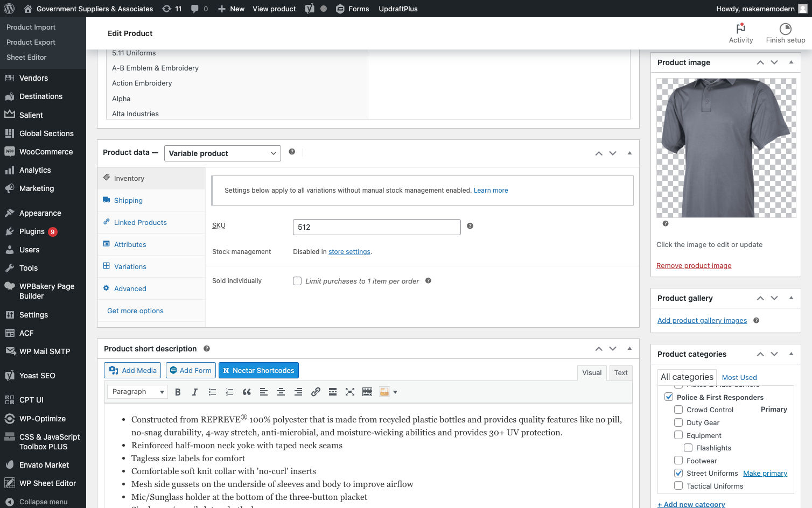
Task: Uncheck Police & First Responders category
Action: coord(669,397)
